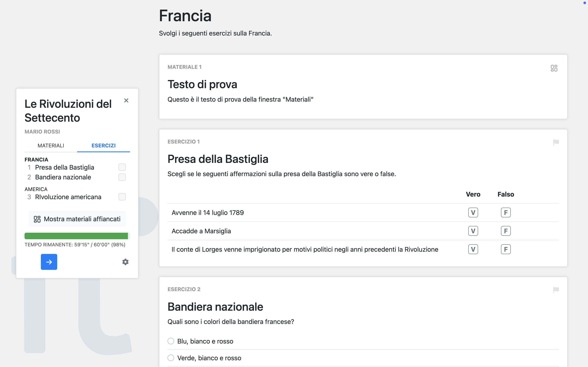Mark 'Avvenne il 14 luglio 1789' as Vero

(x=473, y=213)
